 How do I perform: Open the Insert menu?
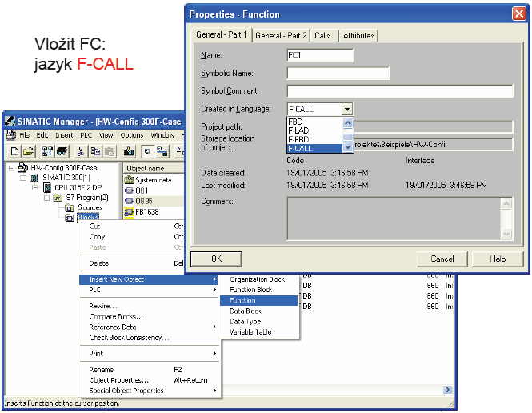64,135
